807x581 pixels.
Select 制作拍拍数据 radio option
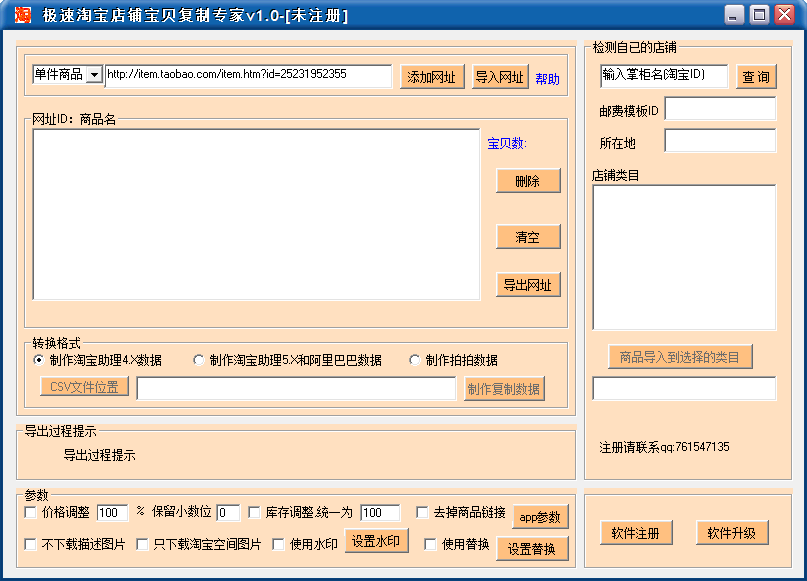415,360
